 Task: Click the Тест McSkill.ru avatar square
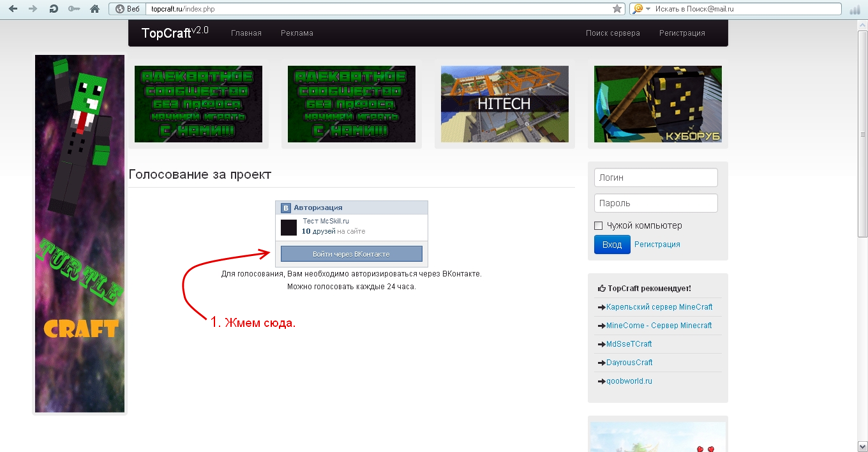click(289, 227)
